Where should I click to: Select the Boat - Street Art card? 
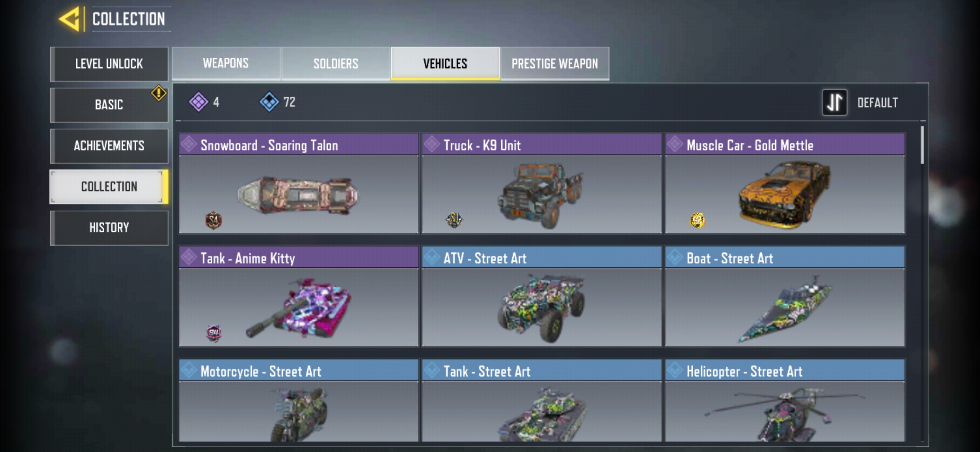[x=785, y=296]
